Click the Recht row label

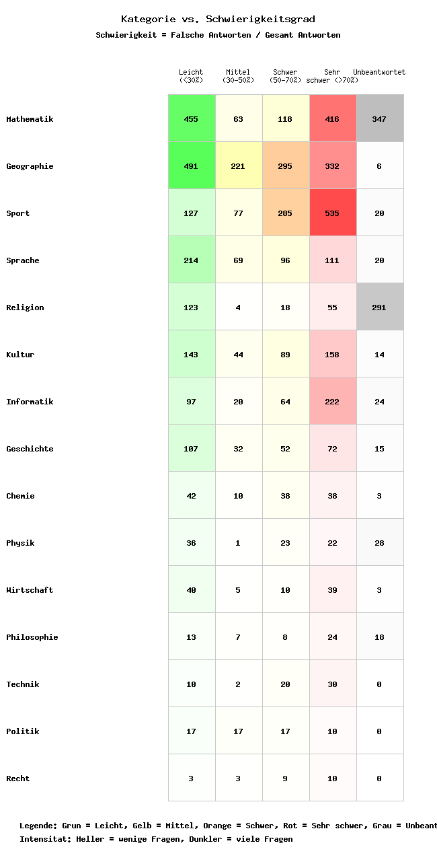click(x=18, y=779)
